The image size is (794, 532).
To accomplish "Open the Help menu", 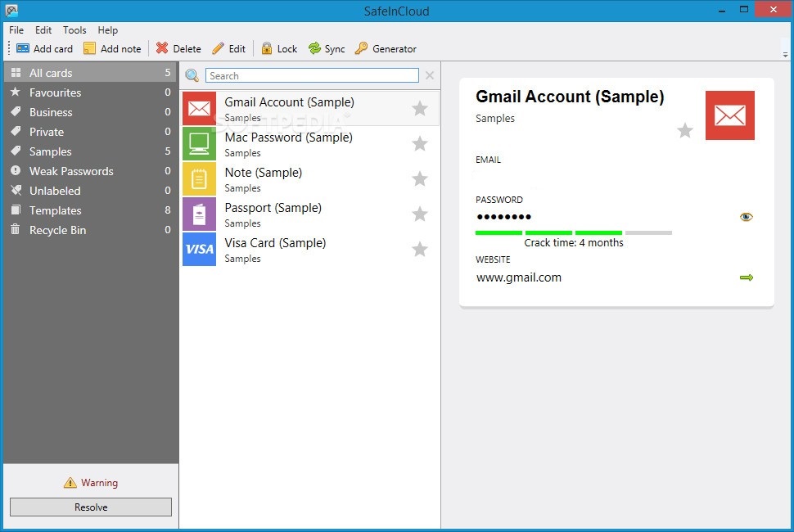I will (x=107, y=29).
